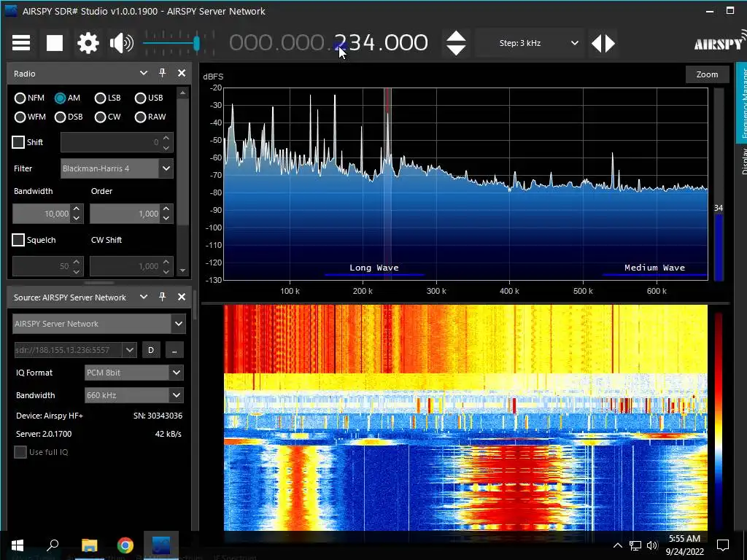Stop the radio with the square button
Image resolution: width=747 pixels, height=560 pixels.
point(54,43)
